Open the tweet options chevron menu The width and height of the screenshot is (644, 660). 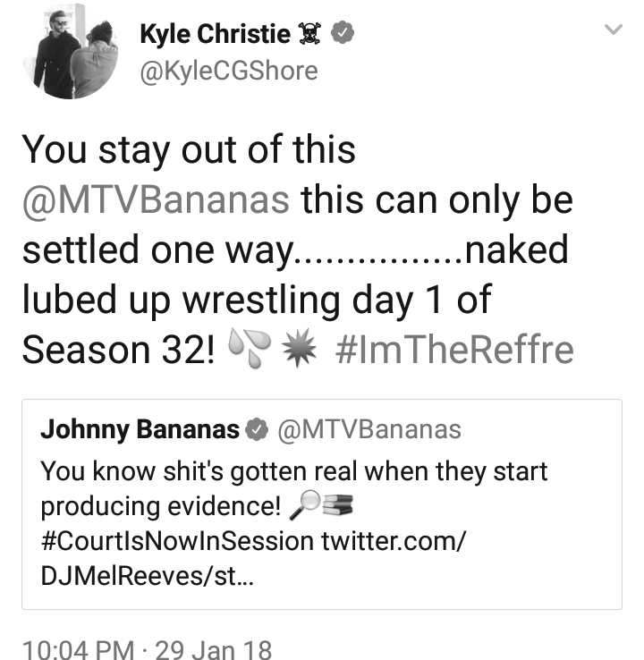coord(613,30)
